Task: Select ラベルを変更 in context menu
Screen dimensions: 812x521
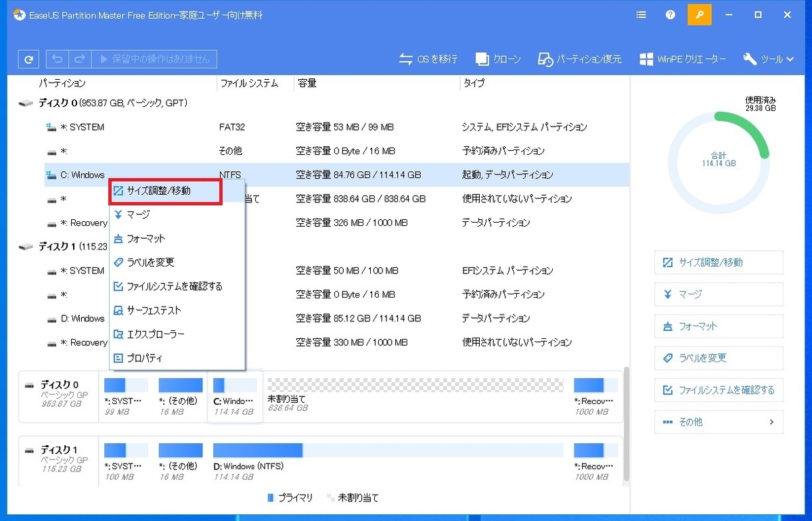Action: (177, 263)
